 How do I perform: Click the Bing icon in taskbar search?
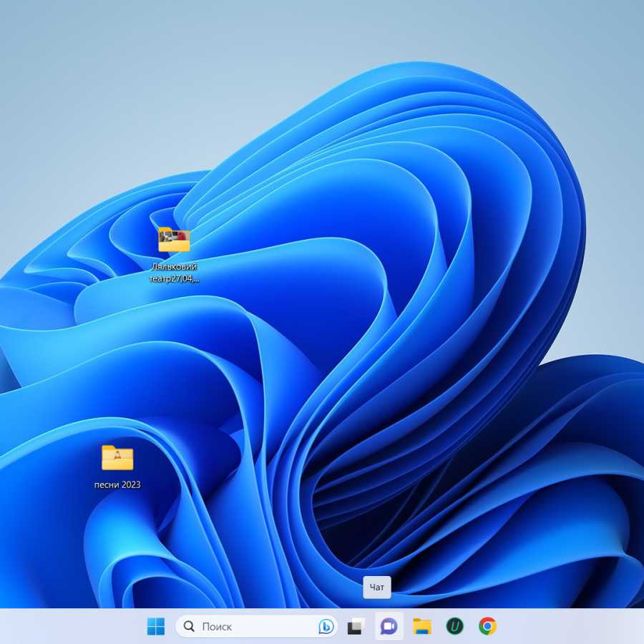326,626
